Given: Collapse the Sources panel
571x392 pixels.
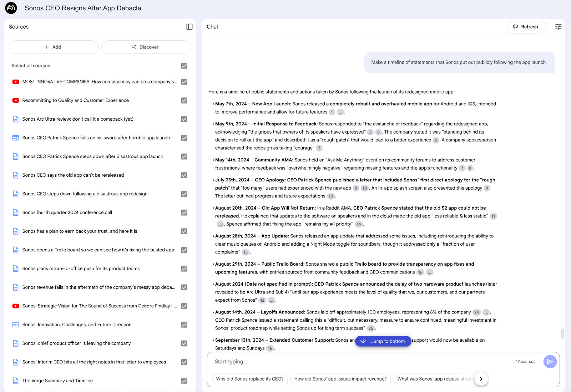Looking at the screenshot, I should tap(190, 27).
